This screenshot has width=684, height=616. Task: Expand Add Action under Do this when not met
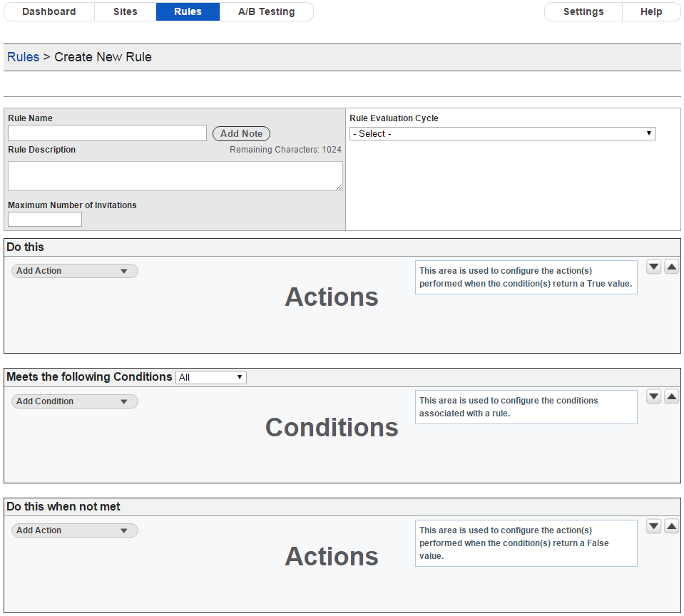[x=75, y=530]
